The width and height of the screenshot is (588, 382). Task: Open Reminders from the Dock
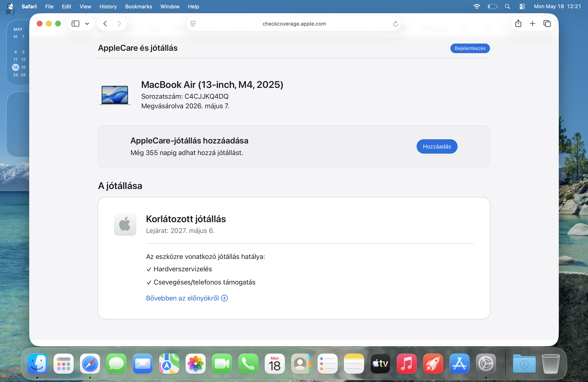pyautogui.click(x=328, y=364)
